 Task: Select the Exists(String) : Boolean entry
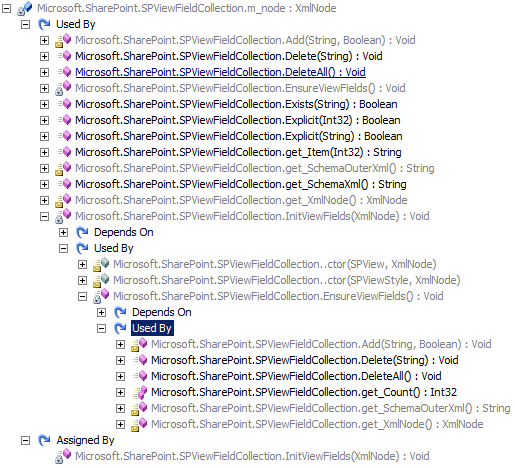pos(236,104)
